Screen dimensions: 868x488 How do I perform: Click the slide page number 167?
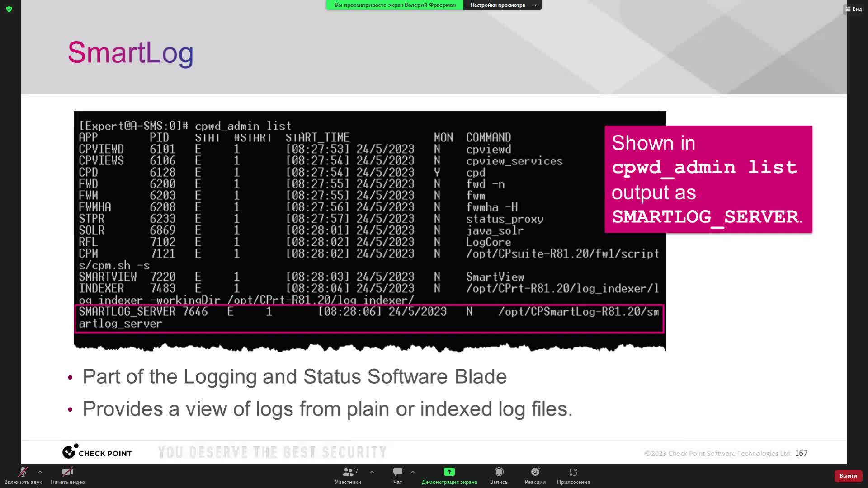[x=801, y=453]
